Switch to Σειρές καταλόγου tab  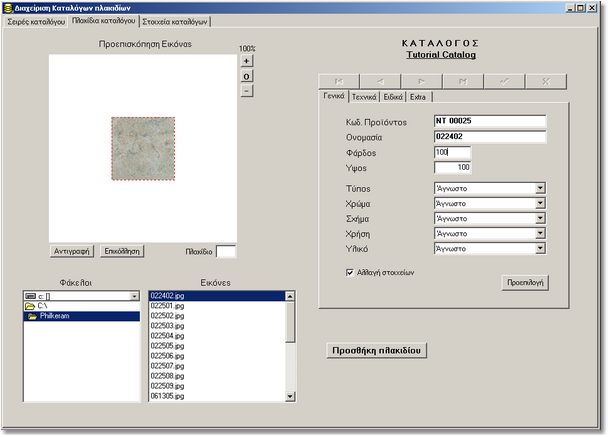36,22
